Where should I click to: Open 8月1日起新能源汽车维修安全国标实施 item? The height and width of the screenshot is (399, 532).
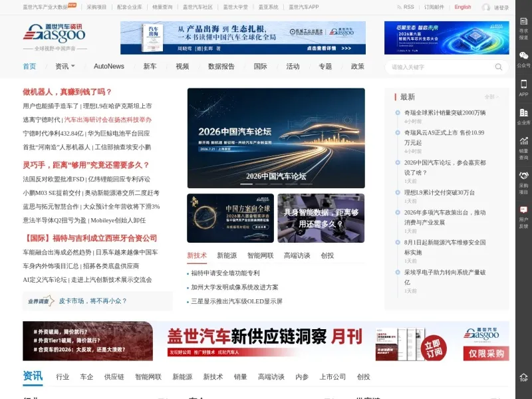pos(445,247)
